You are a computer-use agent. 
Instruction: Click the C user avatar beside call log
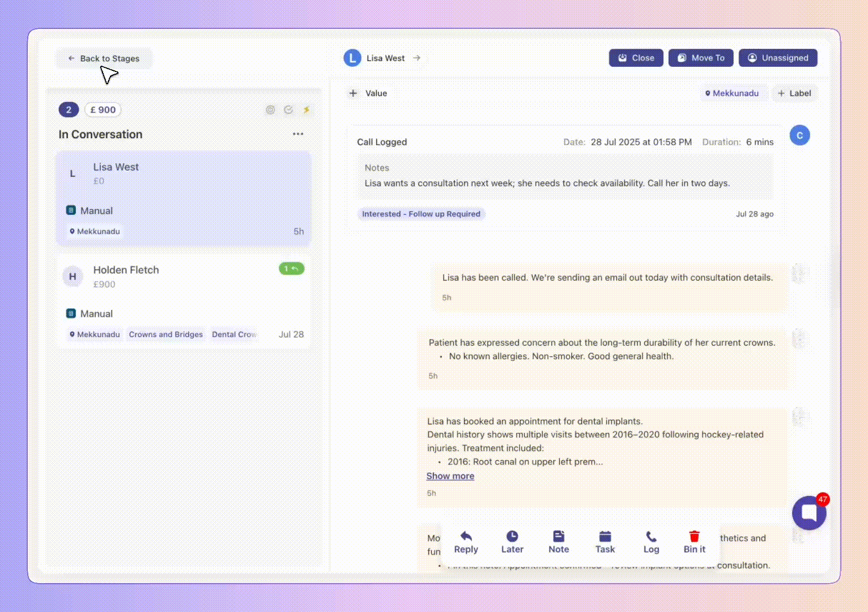(799, 135)
